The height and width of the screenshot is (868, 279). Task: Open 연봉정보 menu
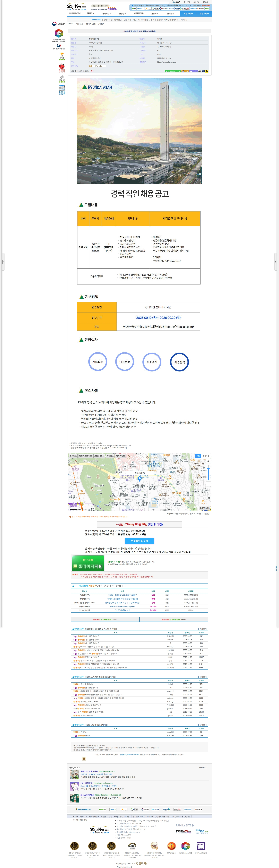pyautogui.click(x=123, y=14)
